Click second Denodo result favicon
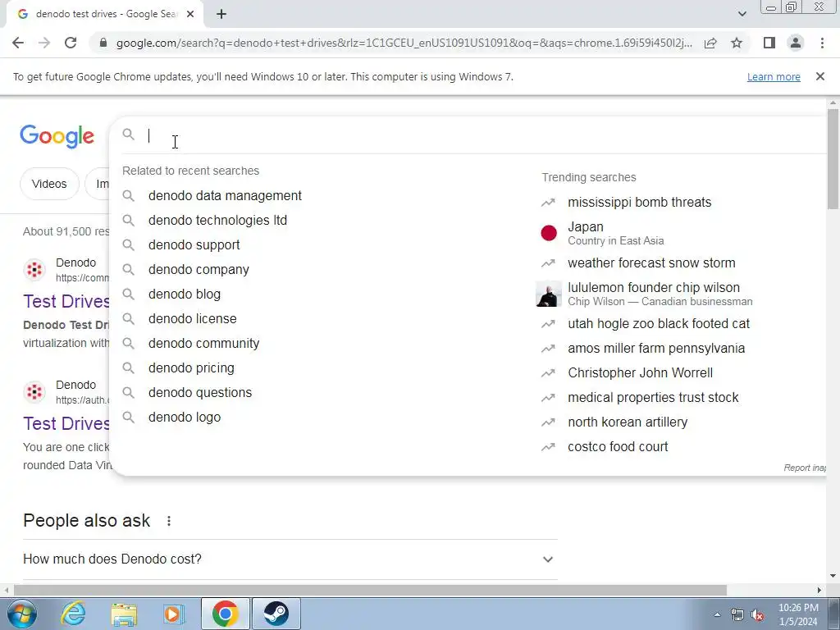 pyautogui.click(x=34, y=391)
